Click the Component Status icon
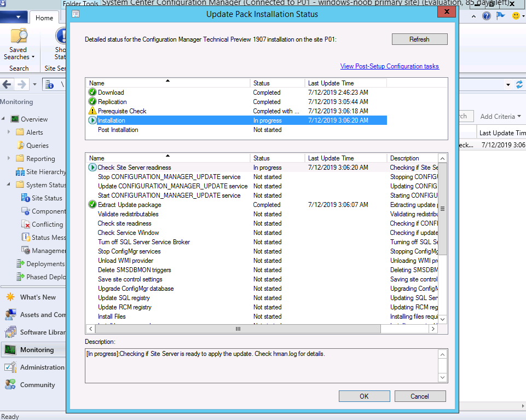This screenshot has height=420, width=526. click(x=26, y=211)
